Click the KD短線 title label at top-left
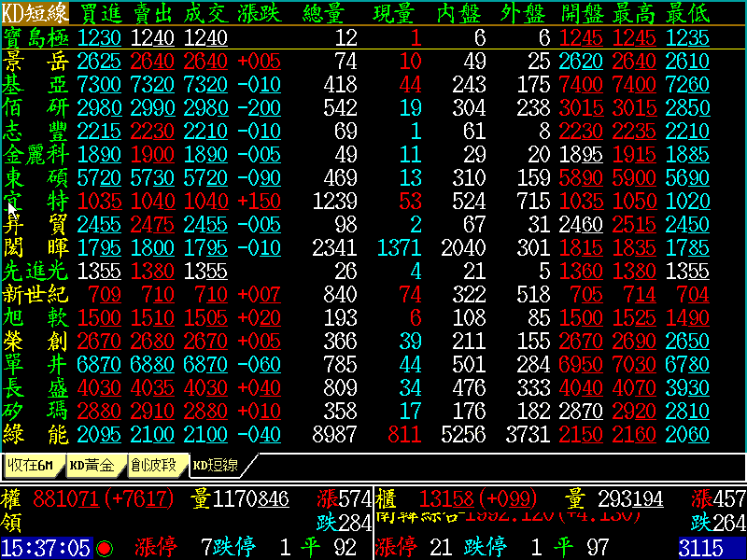This screenshot has height=560, width=747. point(35,13)
